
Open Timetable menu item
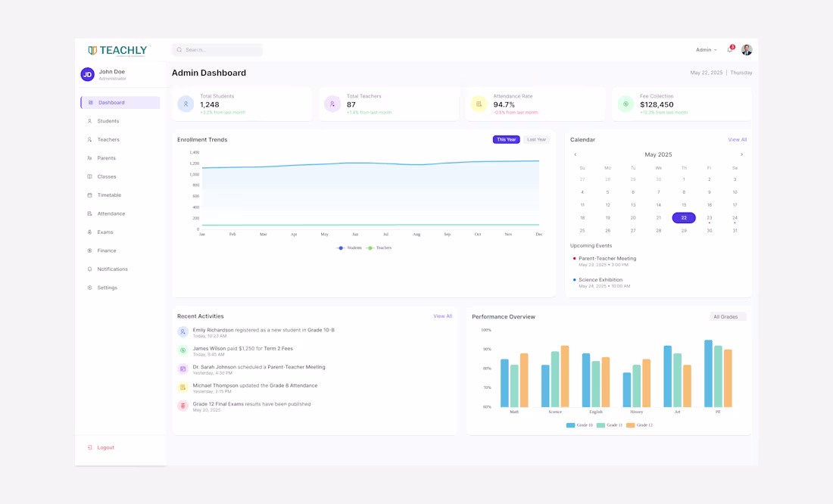pyautogui.click(x=120, y=195)
